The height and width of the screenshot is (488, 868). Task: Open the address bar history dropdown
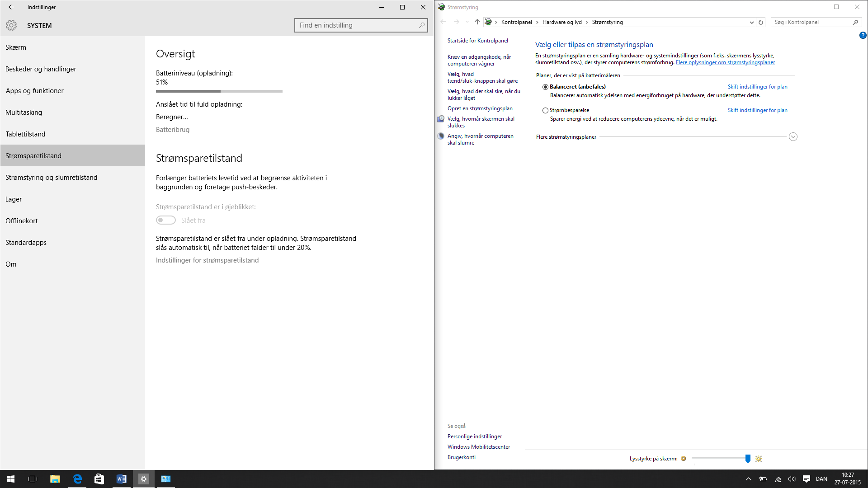[x=751, y=22]
